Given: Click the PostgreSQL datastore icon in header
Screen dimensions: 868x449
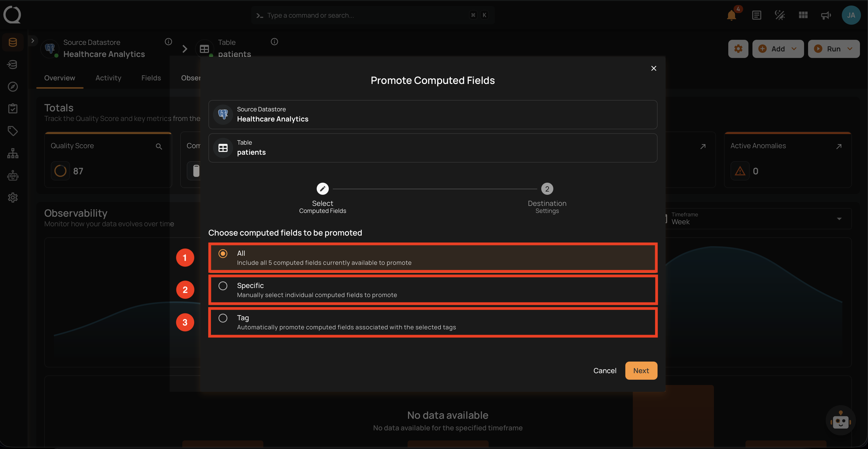Looking at the screenshot, I should pos(50,49).
